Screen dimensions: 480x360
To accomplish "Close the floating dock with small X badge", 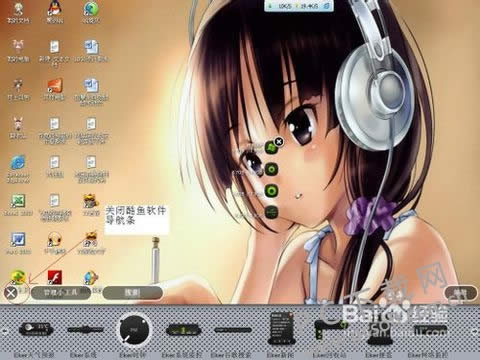I will [279, 142].
